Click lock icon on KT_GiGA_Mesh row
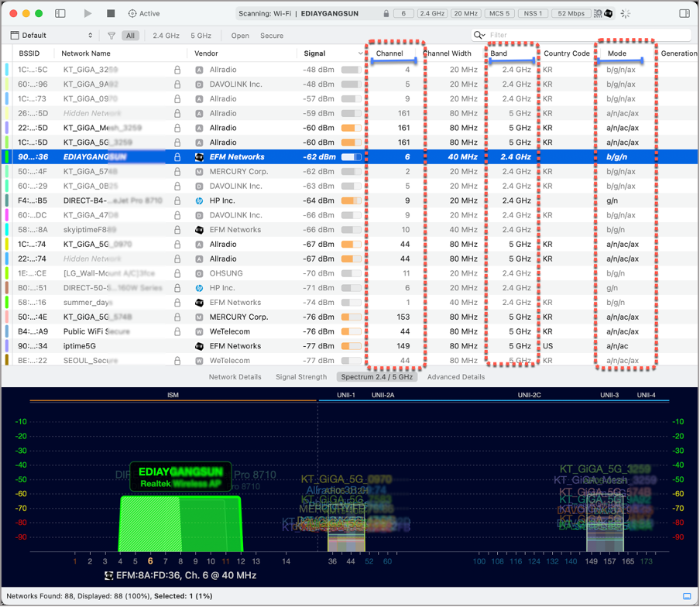The height and width of the screenshot is (607, 700). (177, 128)
